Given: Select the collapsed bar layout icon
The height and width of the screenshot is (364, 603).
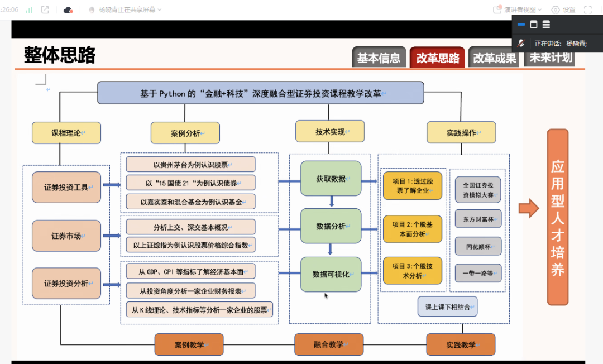Looking at the screenshot, I should coord(521,25).
